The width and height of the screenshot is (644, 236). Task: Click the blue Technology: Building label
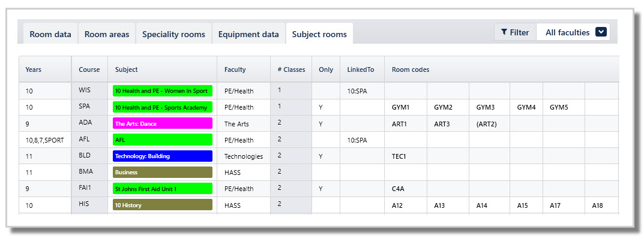coord(163,156)
